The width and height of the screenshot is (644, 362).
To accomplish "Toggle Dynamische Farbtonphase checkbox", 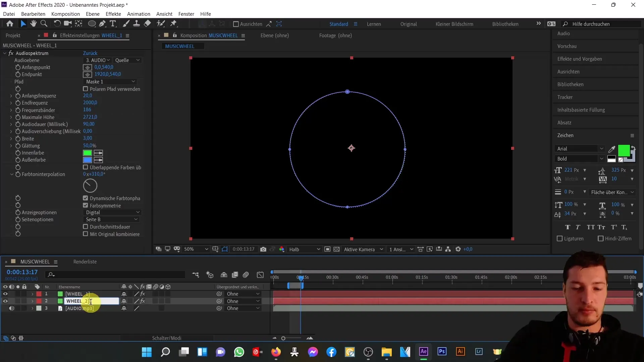I will click(x=86, y=198).
